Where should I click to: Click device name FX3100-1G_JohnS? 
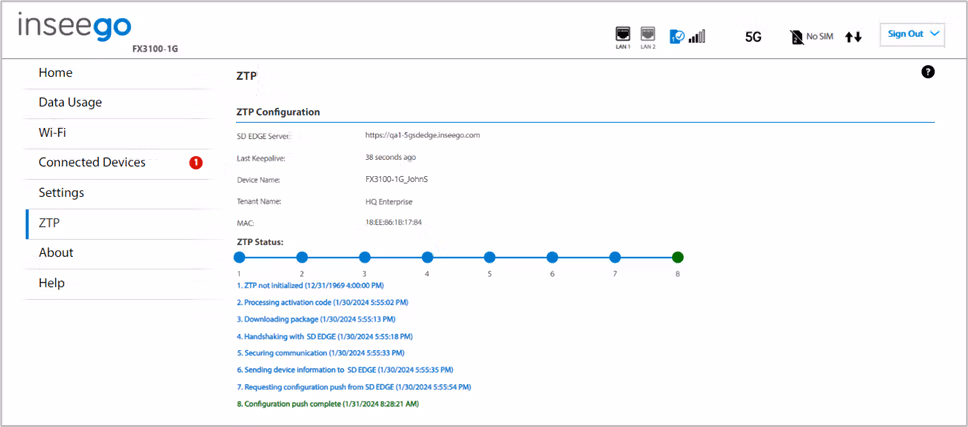tap(397, 180)
